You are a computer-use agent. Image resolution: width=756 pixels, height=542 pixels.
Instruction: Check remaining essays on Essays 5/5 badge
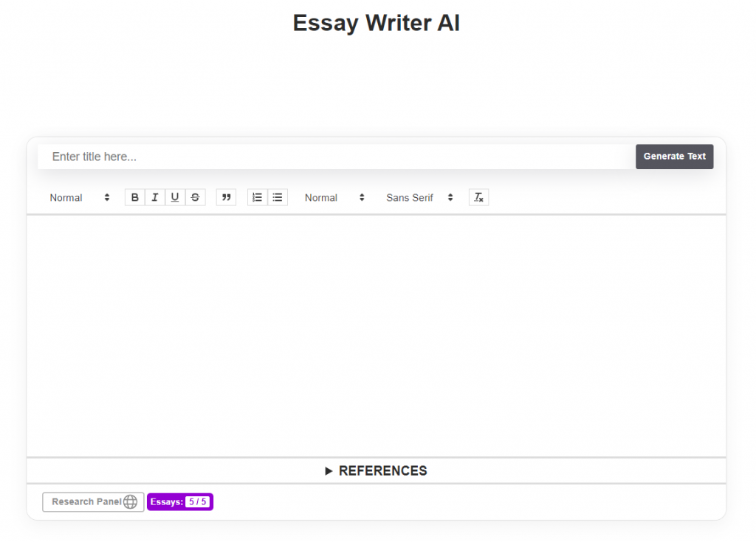point(179,502)
